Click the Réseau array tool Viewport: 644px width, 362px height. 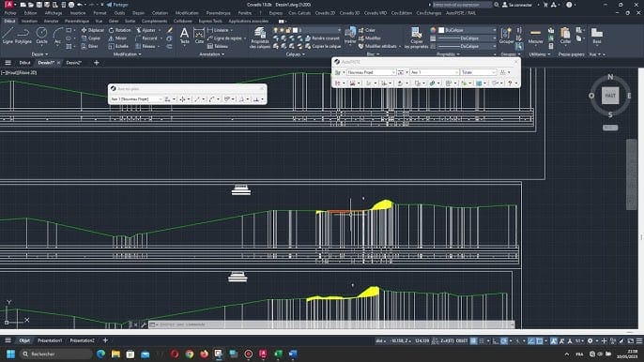[146, 46]
